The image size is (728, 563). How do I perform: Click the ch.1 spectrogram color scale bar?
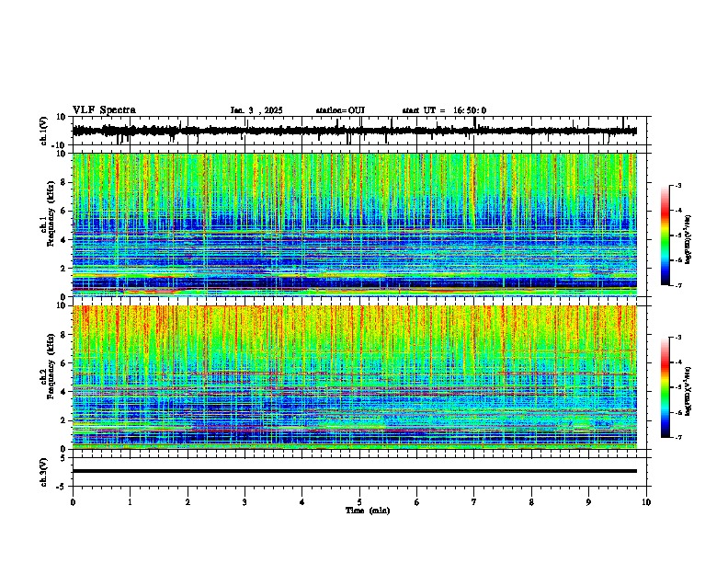coord(665,236)
